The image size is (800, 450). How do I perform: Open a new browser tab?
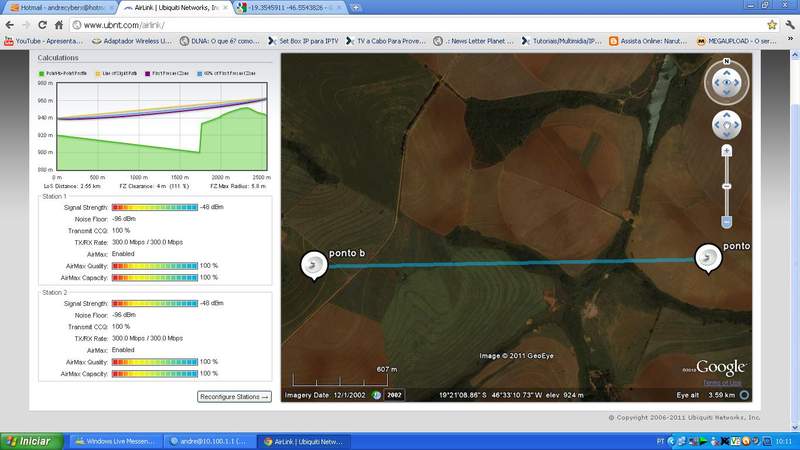coord(356,8)
